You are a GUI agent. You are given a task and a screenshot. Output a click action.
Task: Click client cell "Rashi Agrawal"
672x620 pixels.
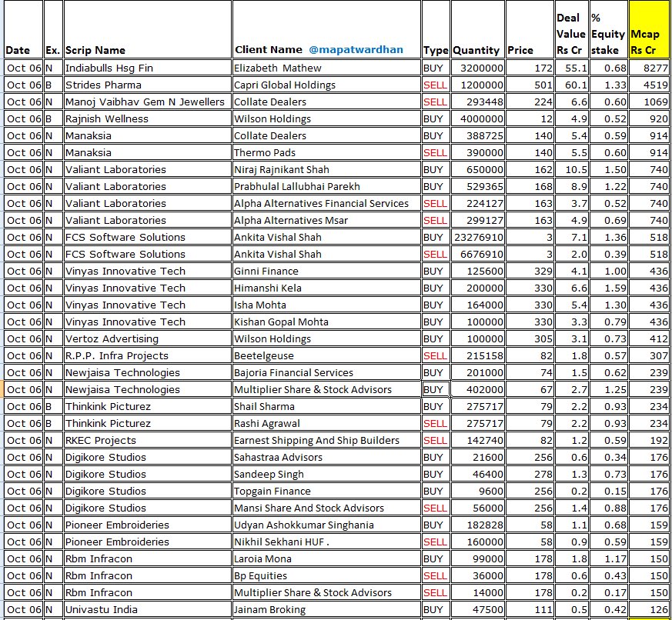click(326, 423)
